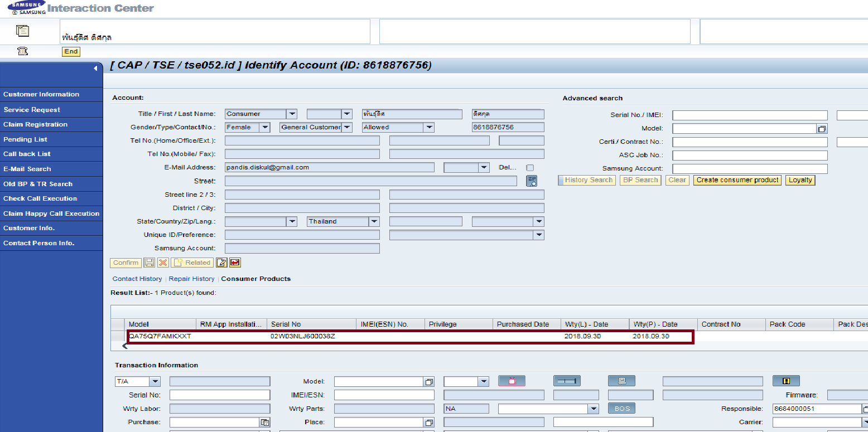Click the Transaction Serial No field

(x=220, y=395)
